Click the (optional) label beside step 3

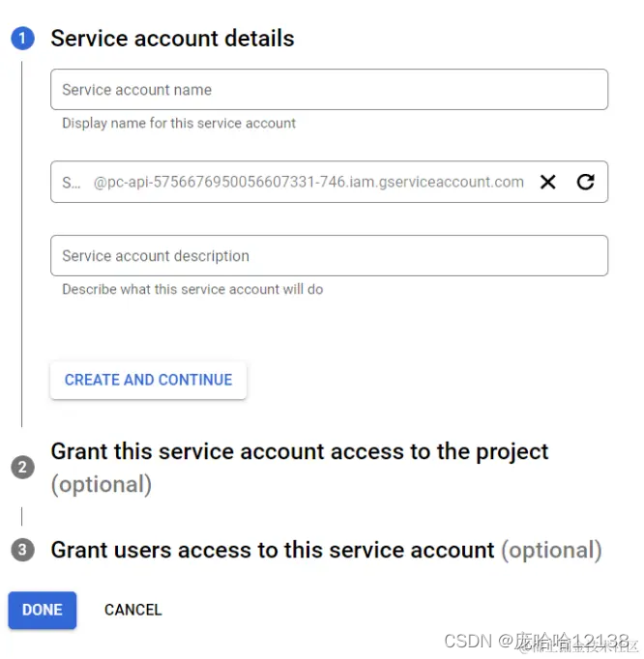550,550
